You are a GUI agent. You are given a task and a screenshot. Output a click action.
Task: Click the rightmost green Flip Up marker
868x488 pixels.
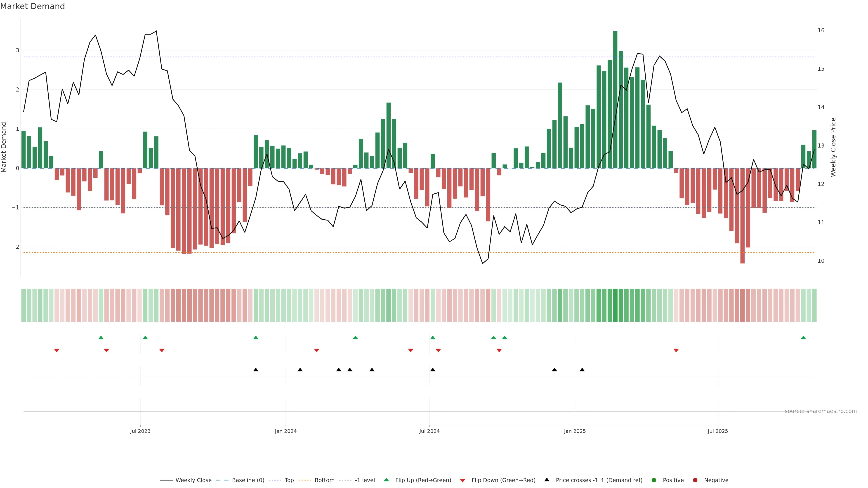803,338
